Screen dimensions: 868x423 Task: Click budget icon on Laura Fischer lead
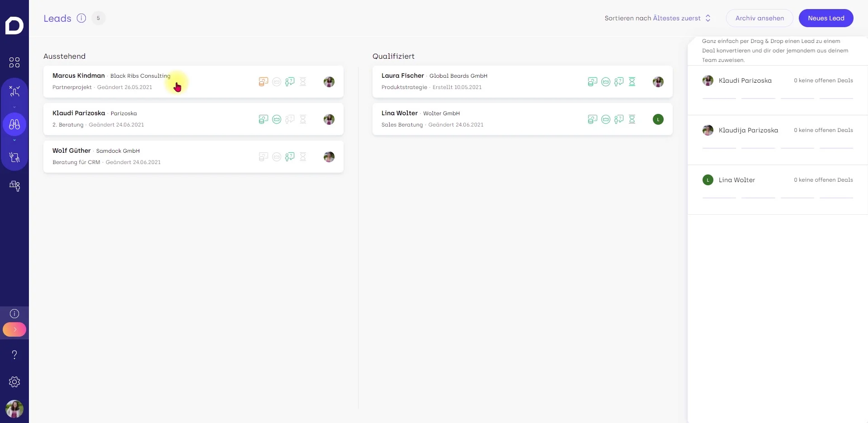pos(593,82)
